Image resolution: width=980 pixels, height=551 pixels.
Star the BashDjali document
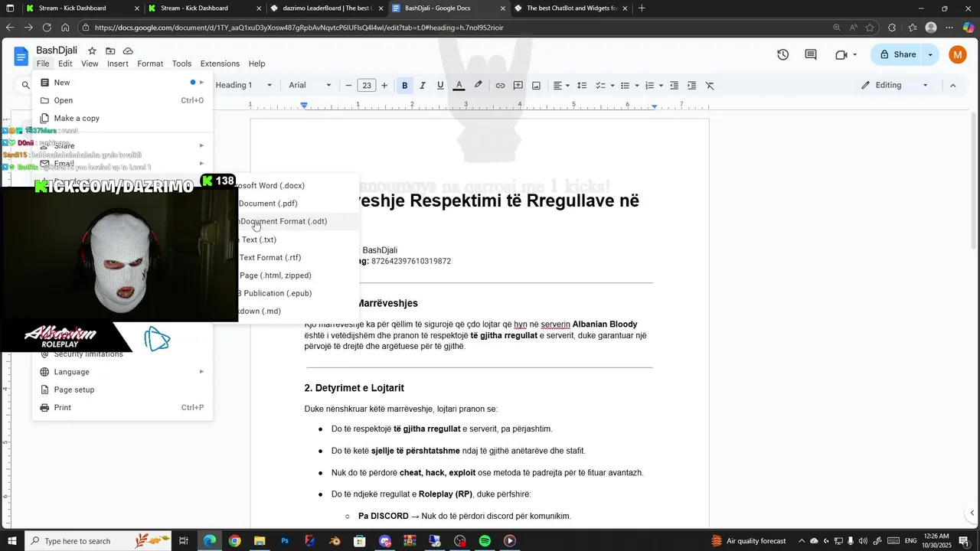click(x=92, y=51)
